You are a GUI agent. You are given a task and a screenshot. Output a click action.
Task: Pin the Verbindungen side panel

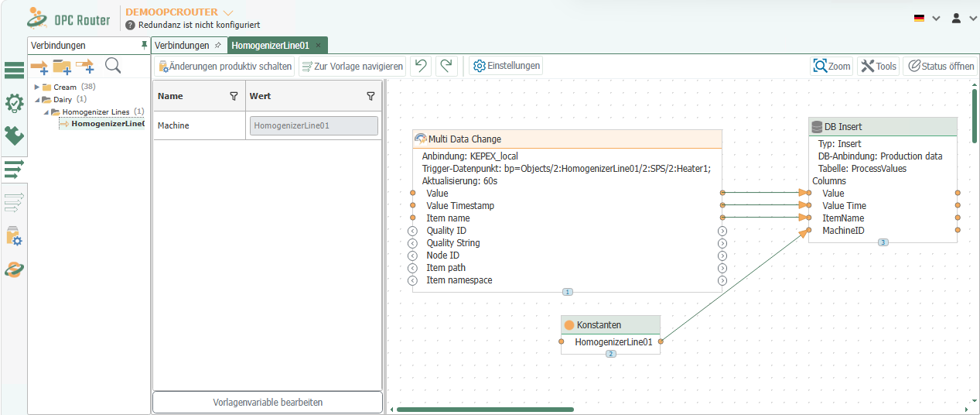coord(144,46)
